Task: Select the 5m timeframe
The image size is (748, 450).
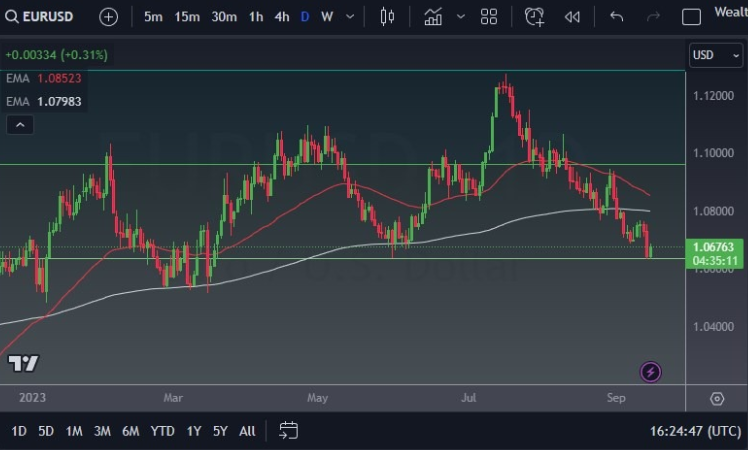Action: pyautogui.click(x=153, y=17)
